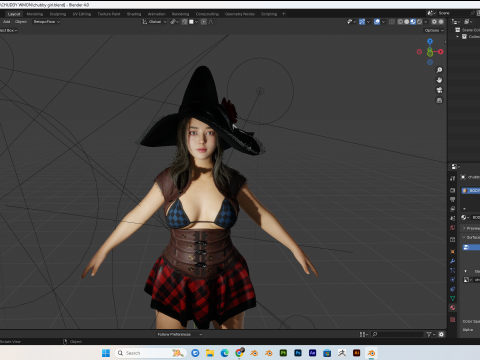Open the shading options dropdown arrow

[425, 22]
